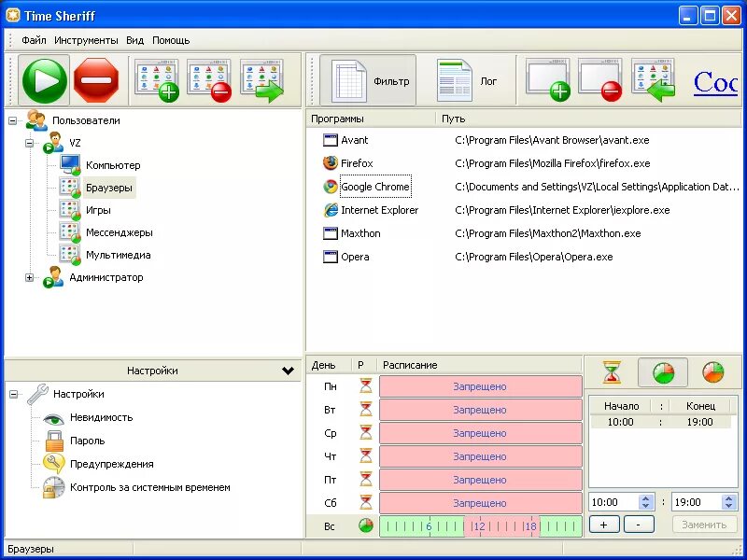Click the Пн Запрещено schedule bar
This screenshot has width=747, height=560.
[481, 386]
